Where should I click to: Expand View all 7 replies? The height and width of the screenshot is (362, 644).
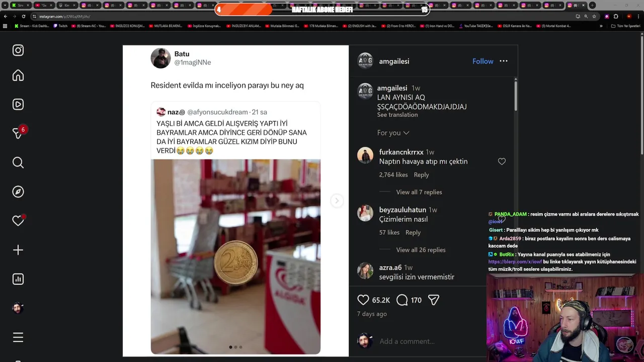419,192
